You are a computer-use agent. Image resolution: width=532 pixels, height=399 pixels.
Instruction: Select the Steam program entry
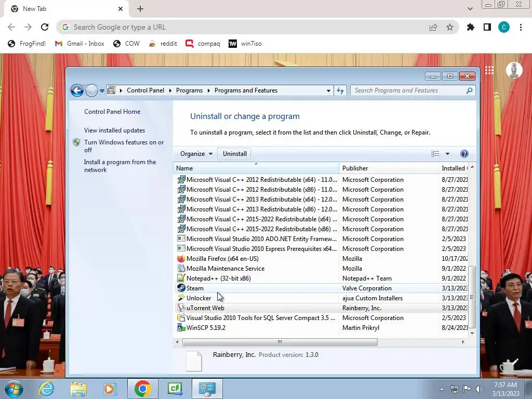pos(322,288)
